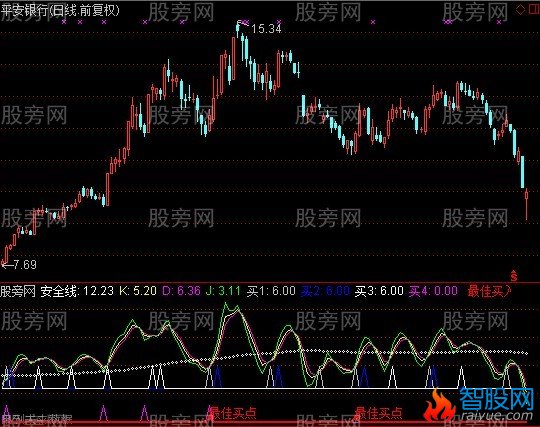Click the 买4: 0.00 indicator value
The height and width of the screenshot is (427, 540).
click(433, 291)
